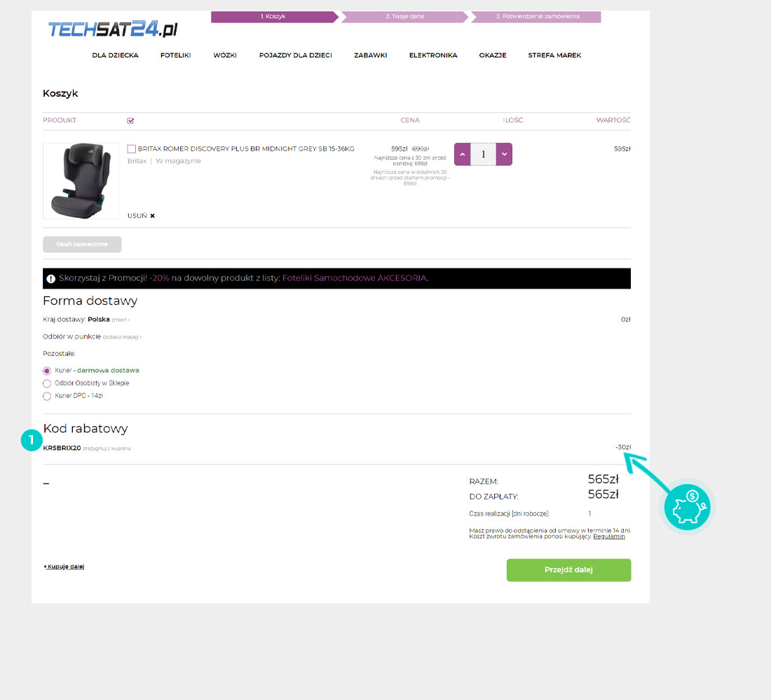Open the POJAZDY DLA DZIECI menu

[296, 55]
